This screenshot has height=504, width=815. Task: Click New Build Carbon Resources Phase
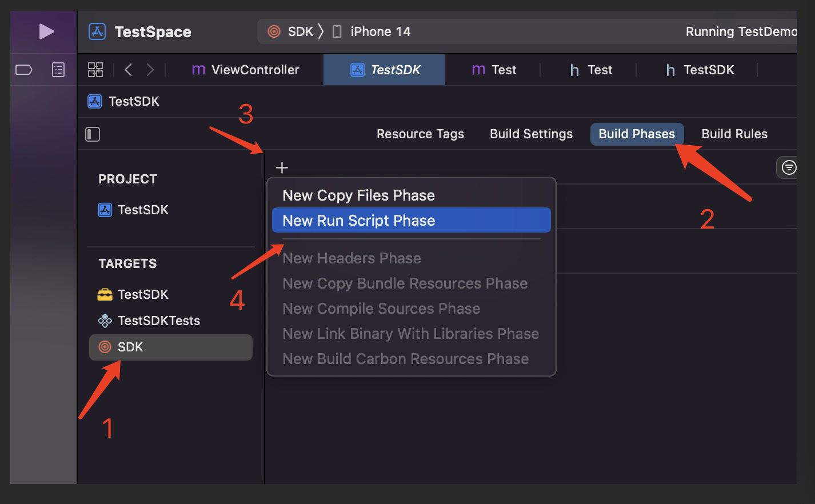click(411, 359)
